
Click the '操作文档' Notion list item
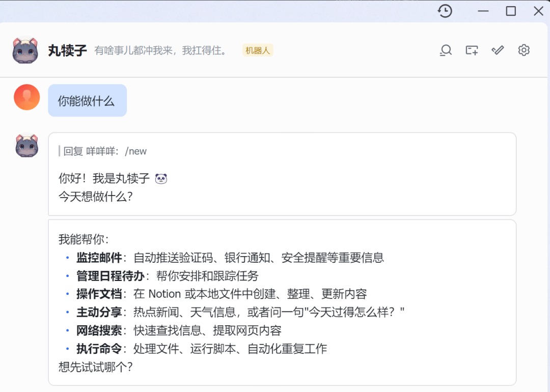[x=99, y=294]
